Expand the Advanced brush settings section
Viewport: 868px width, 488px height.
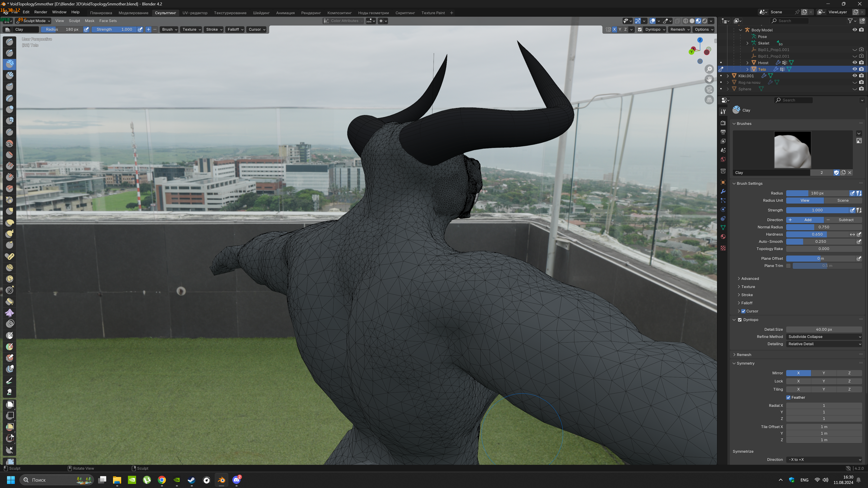(750, 279)
